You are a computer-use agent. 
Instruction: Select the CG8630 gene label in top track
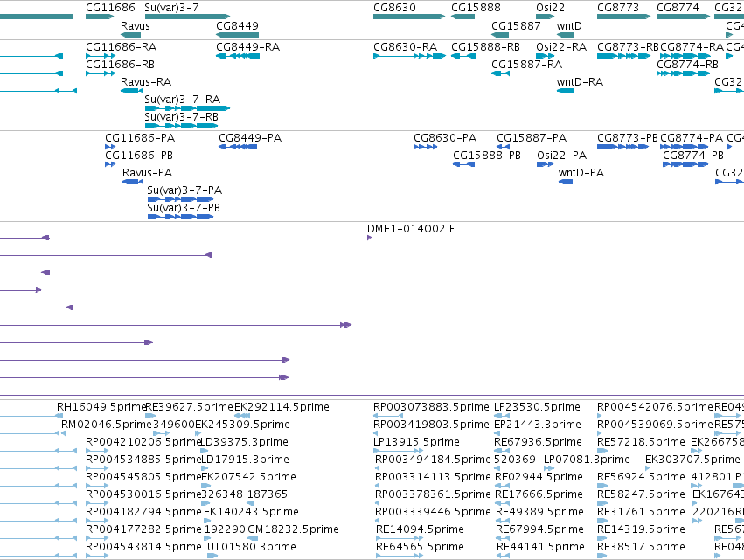click(394, 8)
